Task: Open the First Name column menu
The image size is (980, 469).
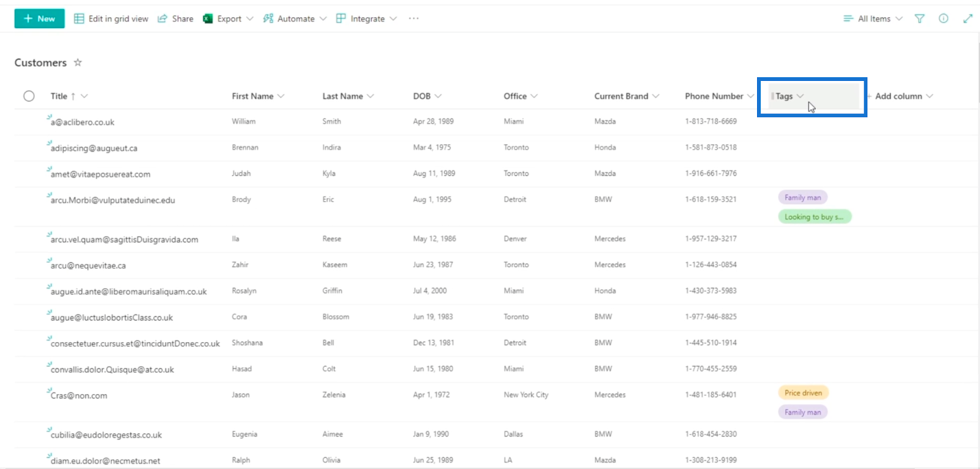Action: click(258, 96)
